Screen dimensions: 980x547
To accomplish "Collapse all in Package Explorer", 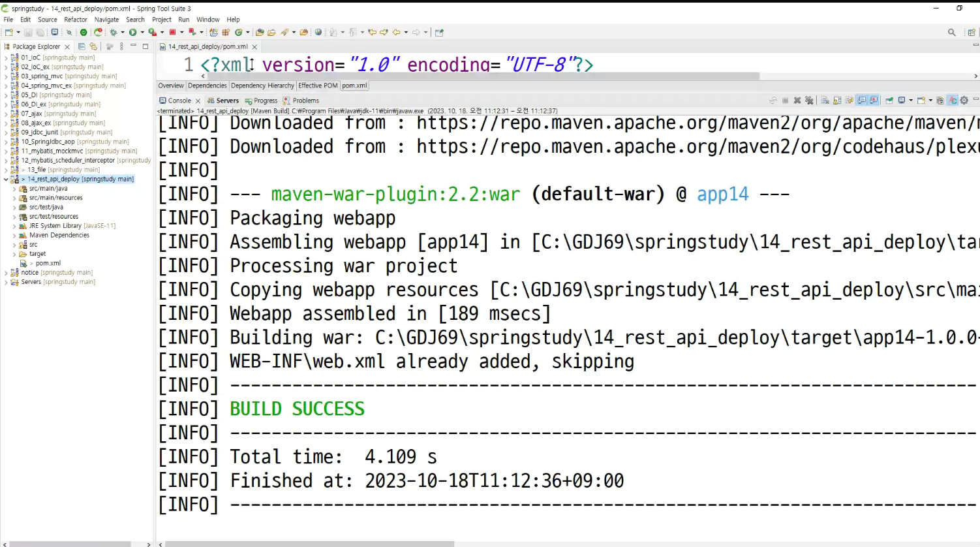I will point(82,46).
